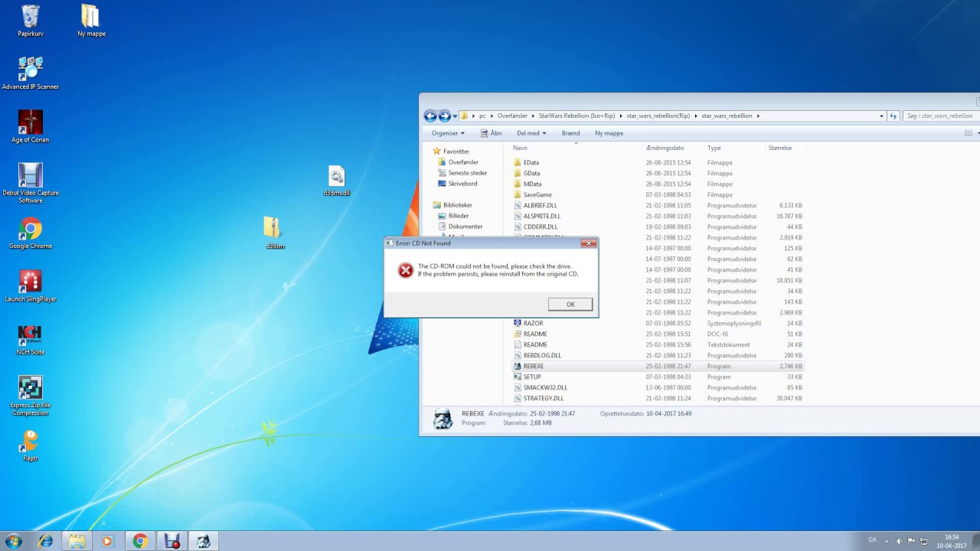Open the Google Chrome desktop shortcut

coord(31,233)
